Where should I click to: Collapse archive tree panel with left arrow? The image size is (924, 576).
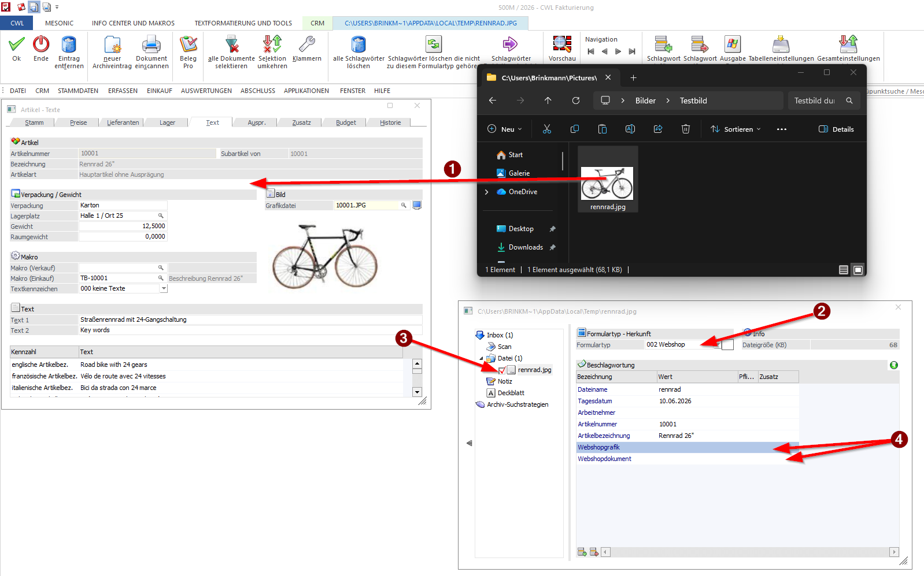(x=469, y=443)
